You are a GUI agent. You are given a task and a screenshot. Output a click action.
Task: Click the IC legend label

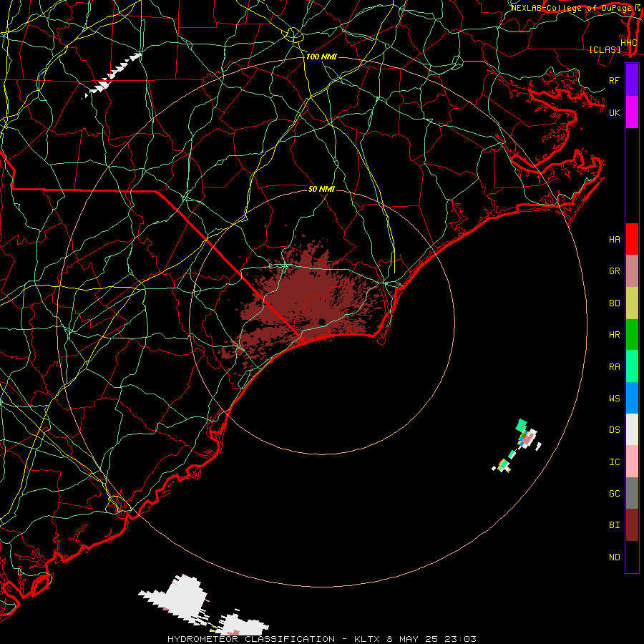coord(614,462)
